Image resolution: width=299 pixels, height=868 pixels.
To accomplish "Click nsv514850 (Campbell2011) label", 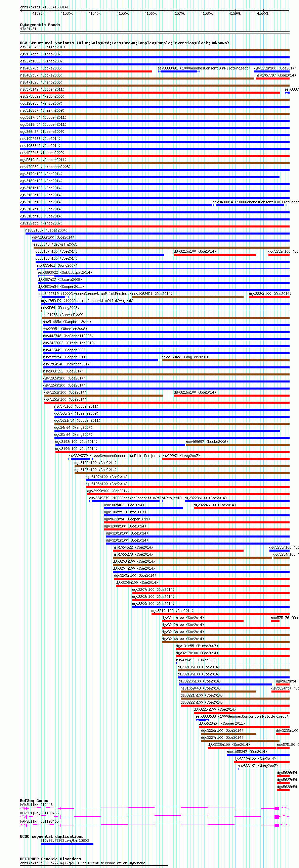I will (x=67, y=322).
